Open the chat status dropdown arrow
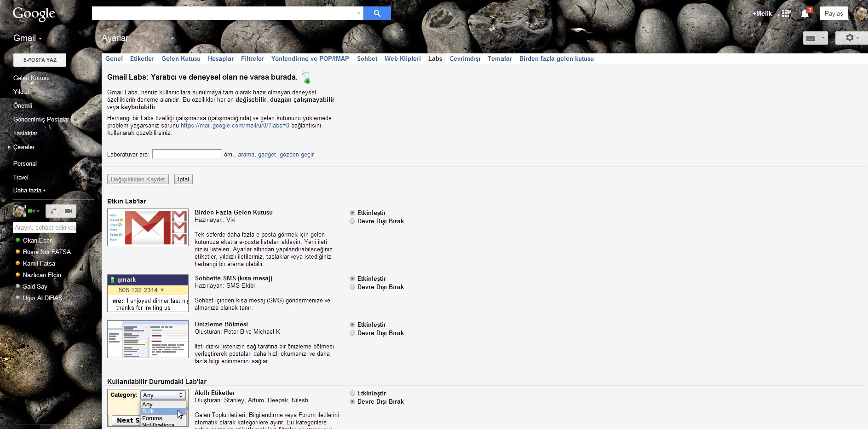Viewport: 868px width, 429px height. [38, 211]
